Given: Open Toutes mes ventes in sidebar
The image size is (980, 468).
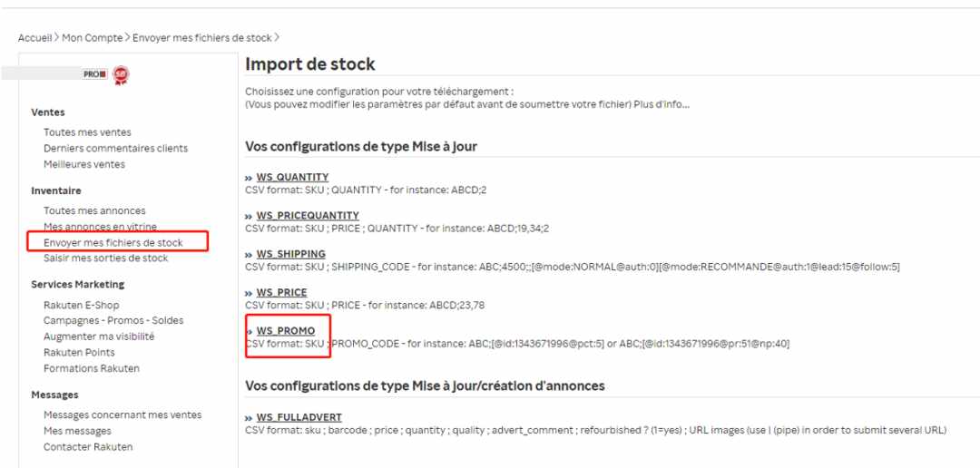Looking at the screenshot, I should [x=87, y=132].
